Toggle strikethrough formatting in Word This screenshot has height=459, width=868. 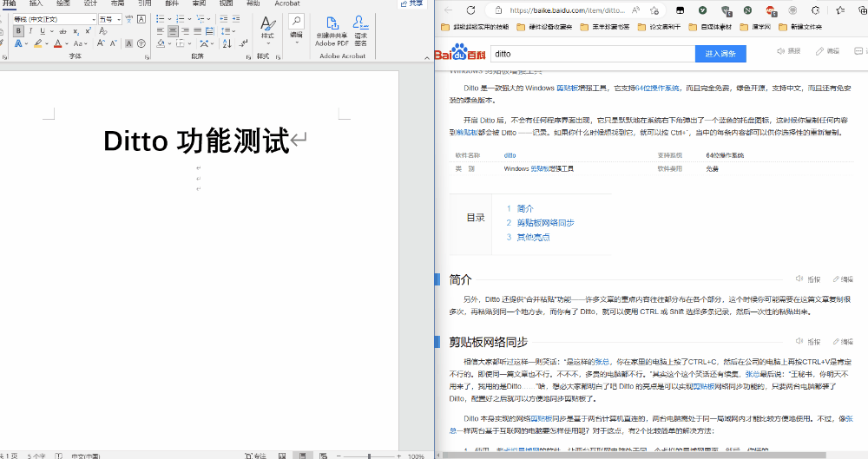pos(62,31)
